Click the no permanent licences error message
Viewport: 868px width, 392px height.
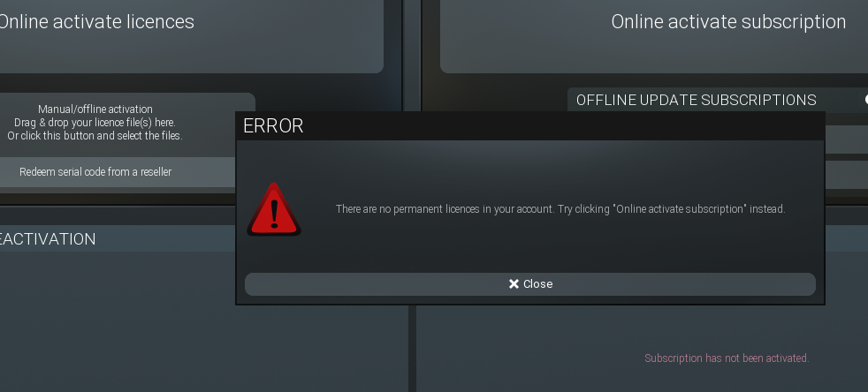(x=560, y=209)
